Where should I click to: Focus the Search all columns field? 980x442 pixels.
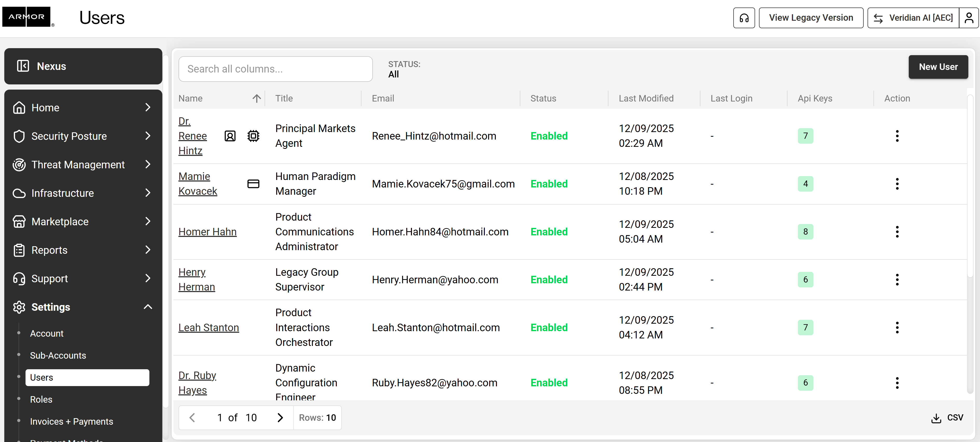click(275, 69)
